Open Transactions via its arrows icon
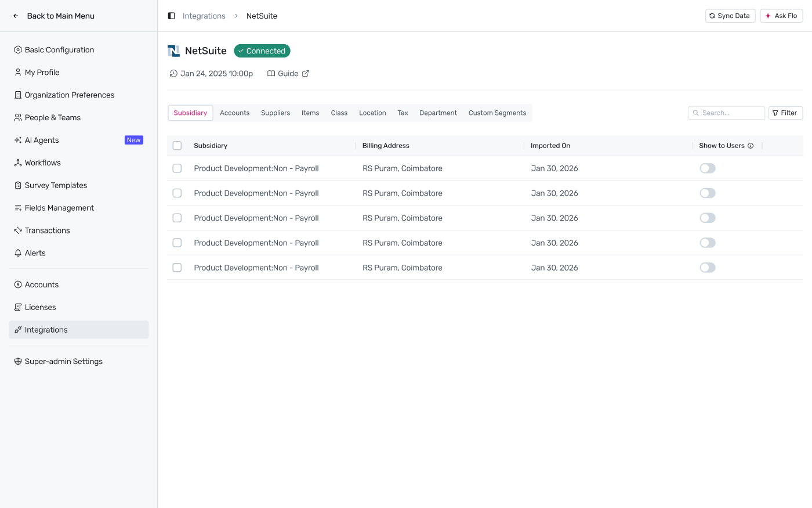The image size is (812, 508). click(18, 230)
